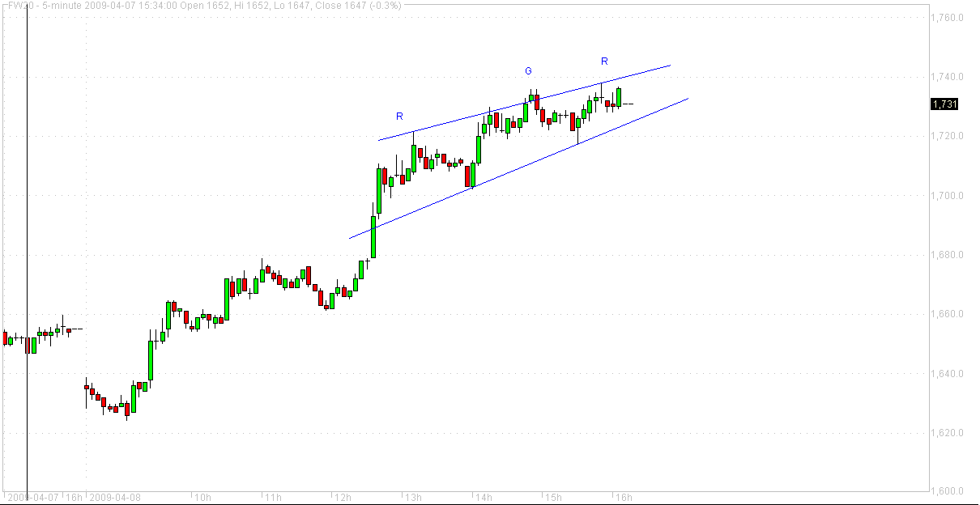Click the 1,640.0 price axis label
980x505 pixels.
(948, 374)
